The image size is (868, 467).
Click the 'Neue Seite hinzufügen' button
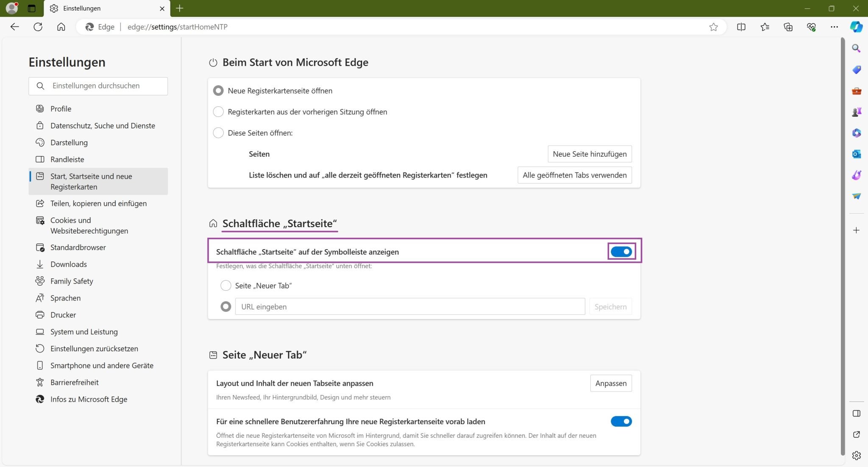pyautogui.click(x=590, y=154)
